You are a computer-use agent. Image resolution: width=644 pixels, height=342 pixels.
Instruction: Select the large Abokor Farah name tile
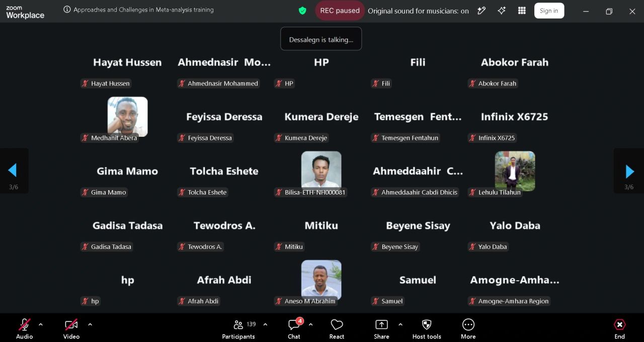(x=515, y=62)
